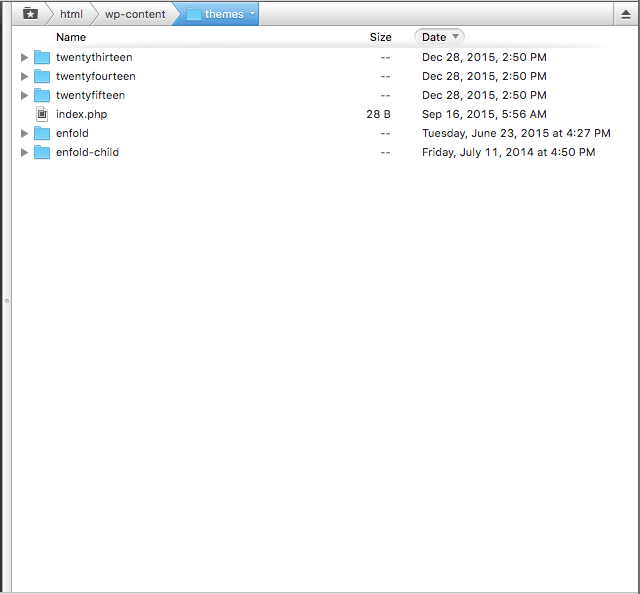Click the twentythirteen folder icon
Image resolution: width=640 pixels, height=594 pixels.
click(42, 57)
